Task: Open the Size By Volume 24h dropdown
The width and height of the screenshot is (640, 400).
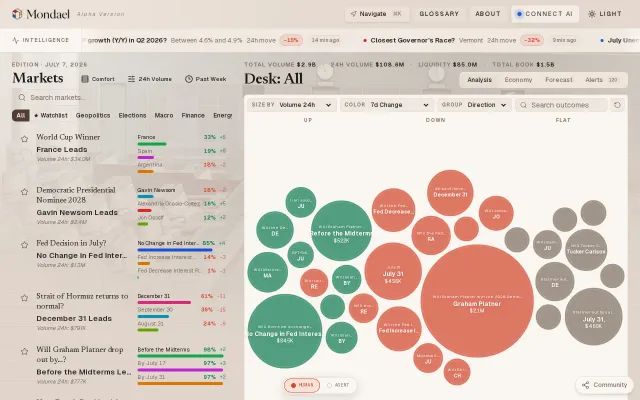Action: click(x=292, y=105)
